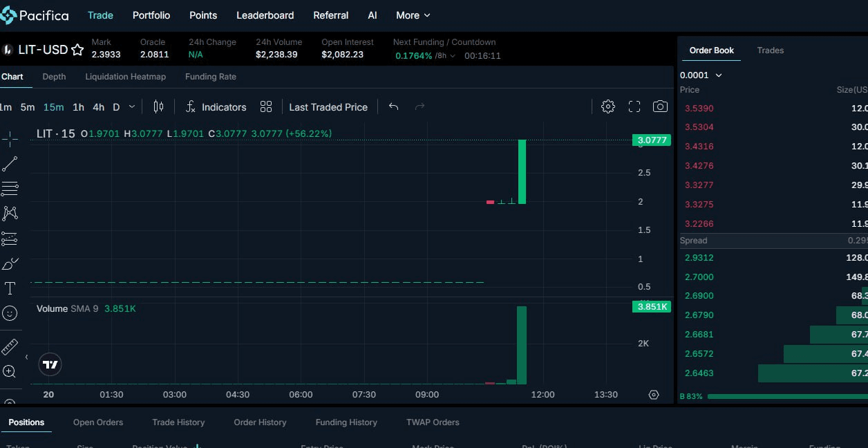Open chart settings gear icon
The height and width of the screenshot is (448, 868).
(x=608, y=106)
